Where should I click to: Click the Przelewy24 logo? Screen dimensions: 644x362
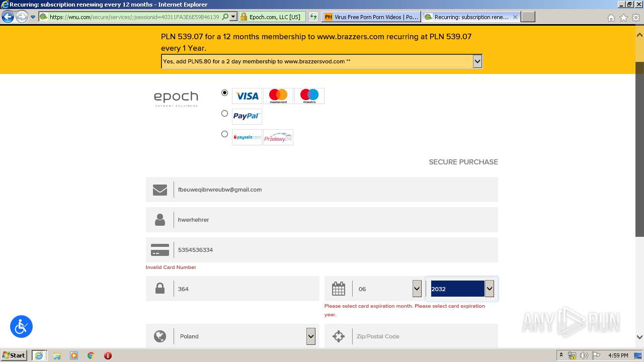(x=278, y=137)
